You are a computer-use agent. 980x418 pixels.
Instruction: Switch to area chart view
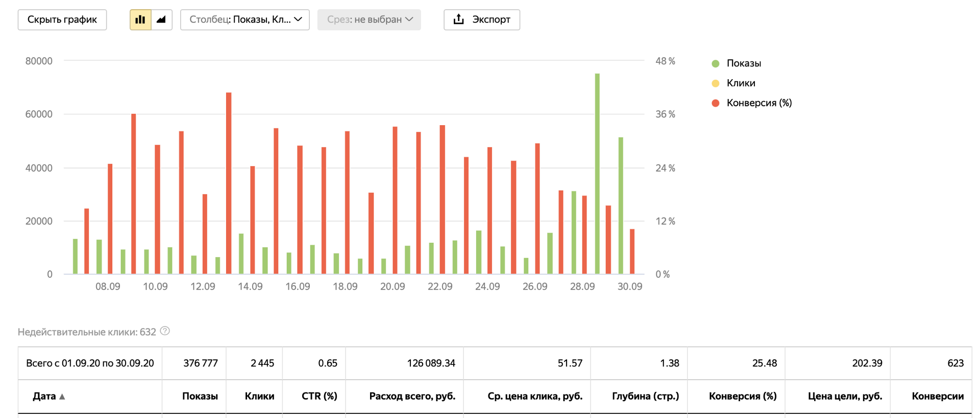click(x=161, y=20)
